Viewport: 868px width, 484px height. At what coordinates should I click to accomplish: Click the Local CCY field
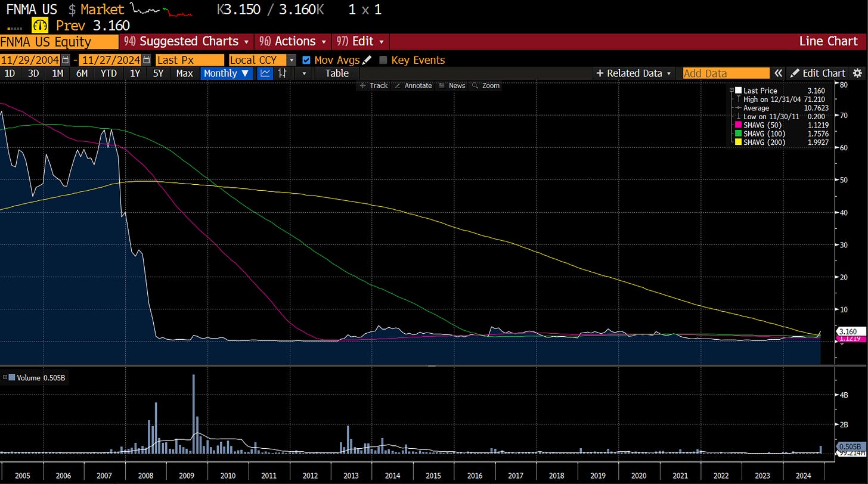258,60
